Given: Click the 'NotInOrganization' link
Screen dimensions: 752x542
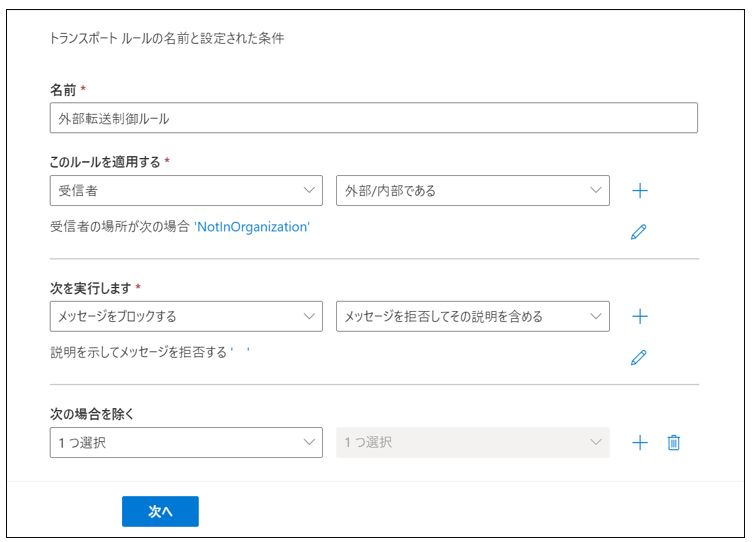Looking at the screenshot, I should pyautogui.click(x=252, y=227).
